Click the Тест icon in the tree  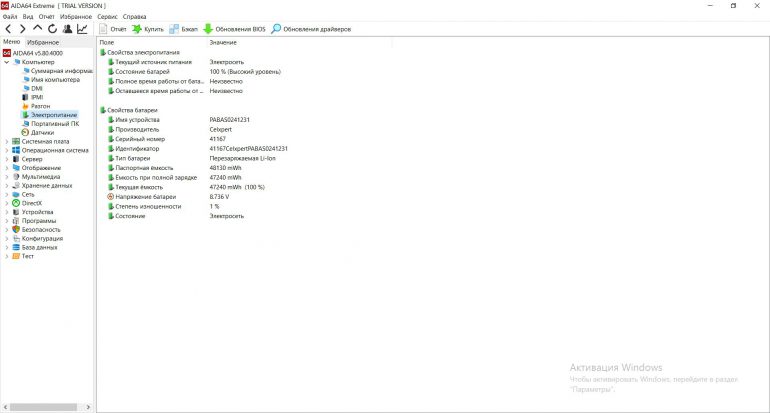[16, 256]
